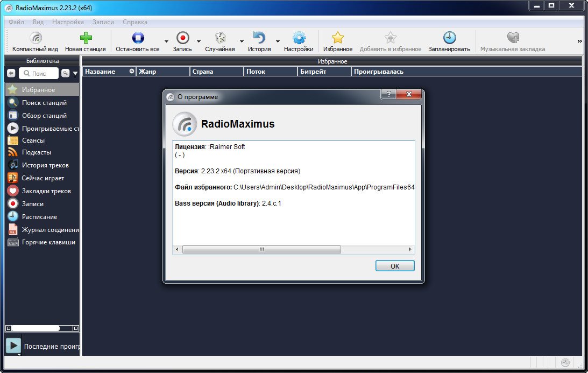Click Музыкальная закладка heart icon
The height and width of the screenshot is (373, 588).
pyautogui.click(x=513, y=41)
